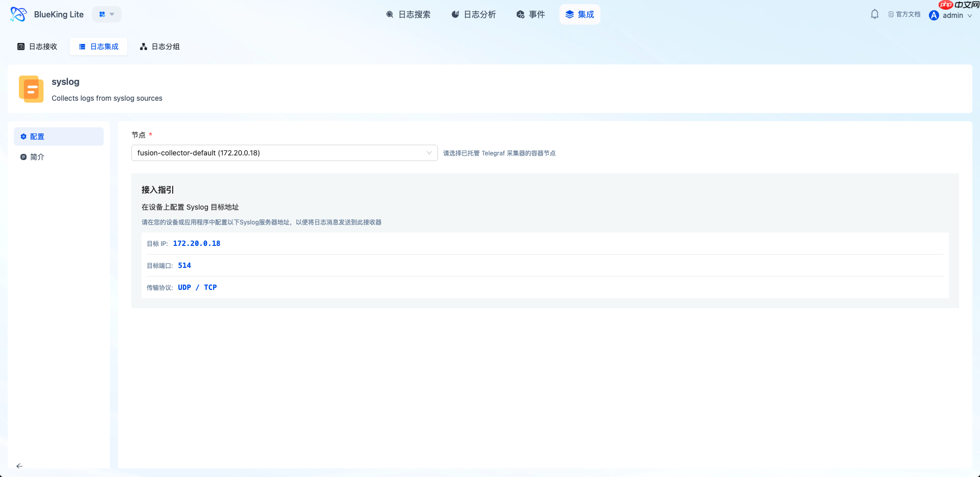This screenshot has width=980, height=477.
Task: Expand the fusion-collector-default node dropdown
Action: tap(428, 153)
